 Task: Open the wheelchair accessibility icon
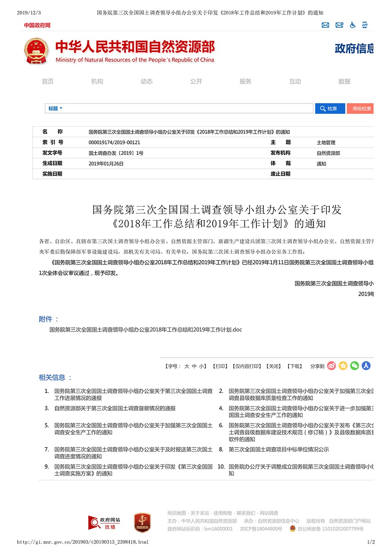pyautogui.click(x=353, y=25)
